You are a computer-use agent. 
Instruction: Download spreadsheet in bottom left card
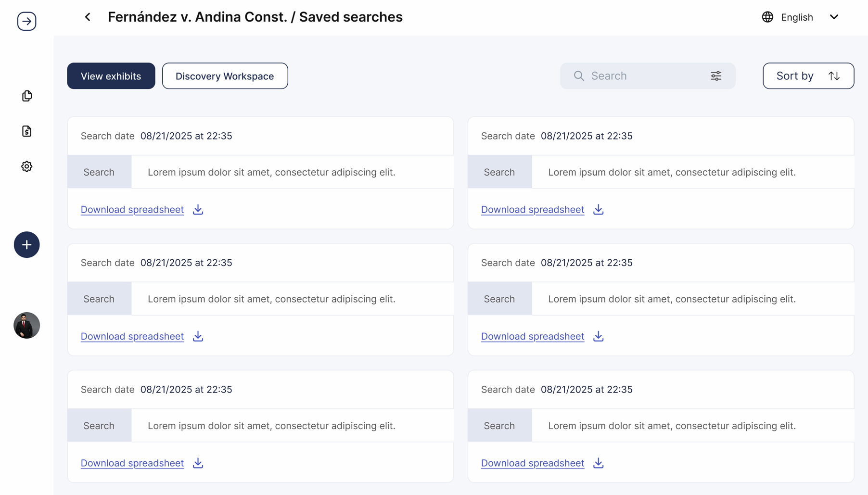[x=132, y=463]
